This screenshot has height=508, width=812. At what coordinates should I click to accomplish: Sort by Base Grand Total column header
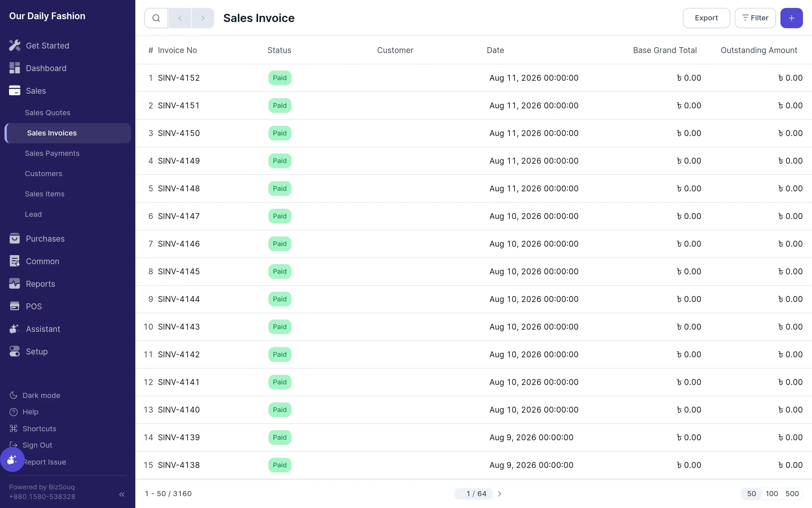[665, 51]
